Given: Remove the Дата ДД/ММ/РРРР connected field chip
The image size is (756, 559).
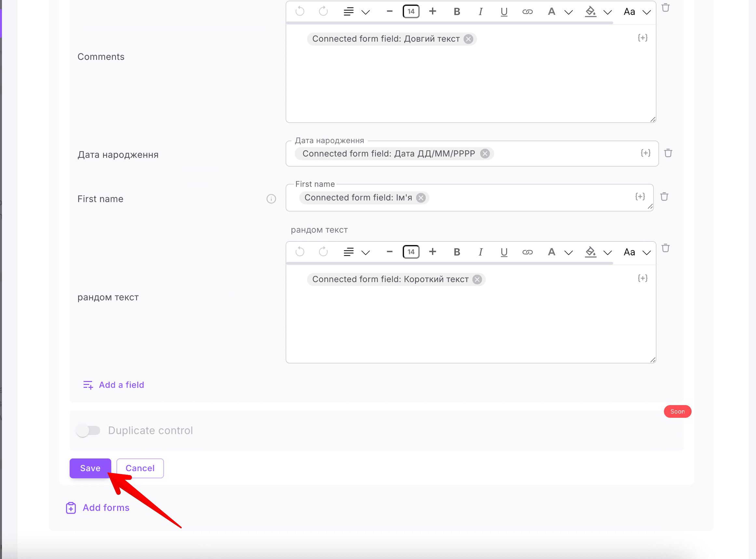Looking at the screenshot, I should [485, 154].
